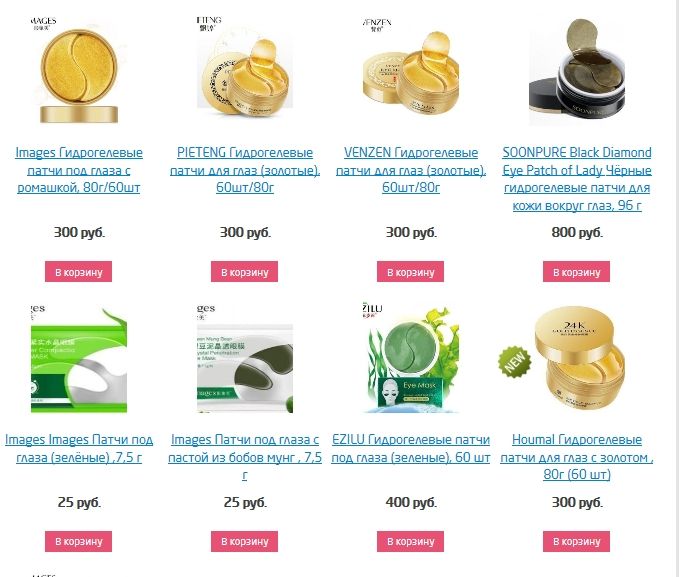View the green Images eye patch packet image

(79, 358)
